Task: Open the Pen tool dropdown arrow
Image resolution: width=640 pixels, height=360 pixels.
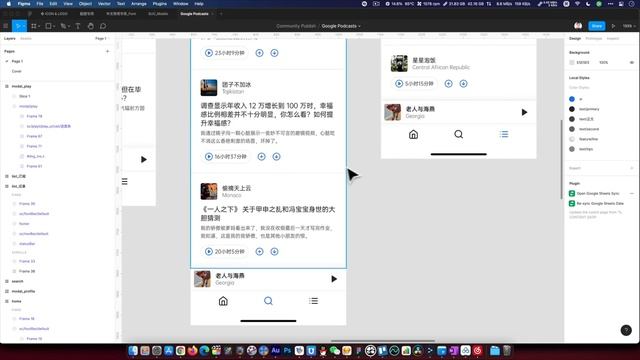Action: pos(68,26)
